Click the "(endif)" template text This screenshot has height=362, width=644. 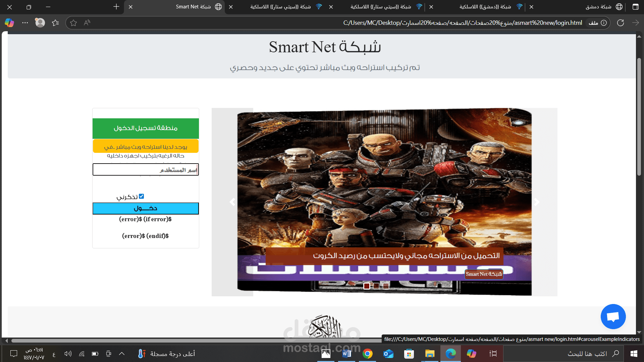[x=157, y=236]
